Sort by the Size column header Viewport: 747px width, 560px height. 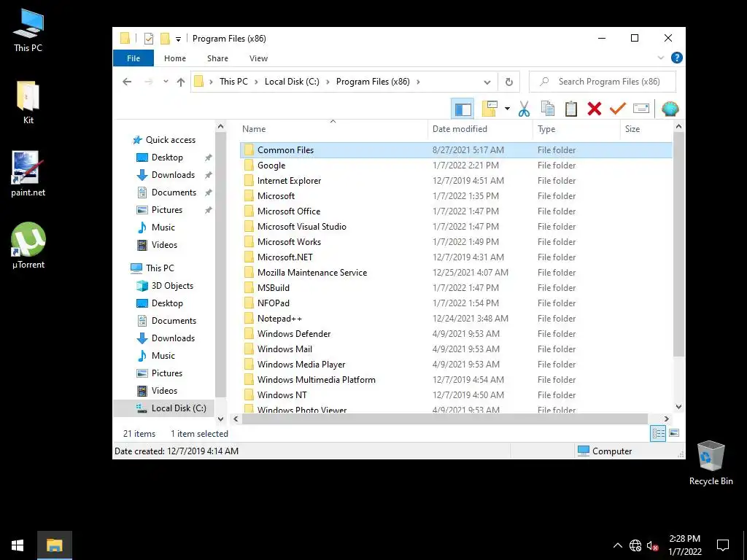point(646,129)
